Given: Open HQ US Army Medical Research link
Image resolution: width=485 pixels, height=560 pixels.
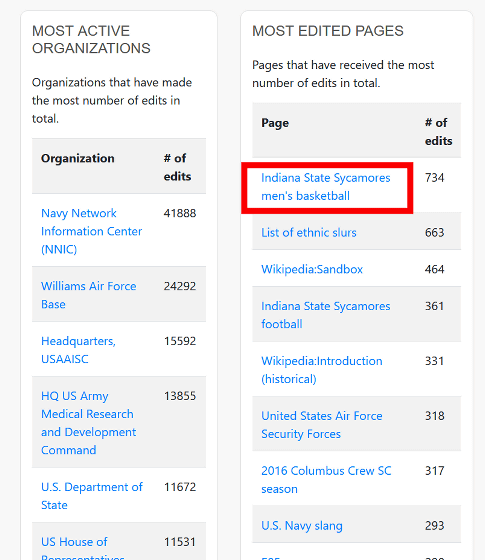Looking at the screenshot, I should pos(89,423).
